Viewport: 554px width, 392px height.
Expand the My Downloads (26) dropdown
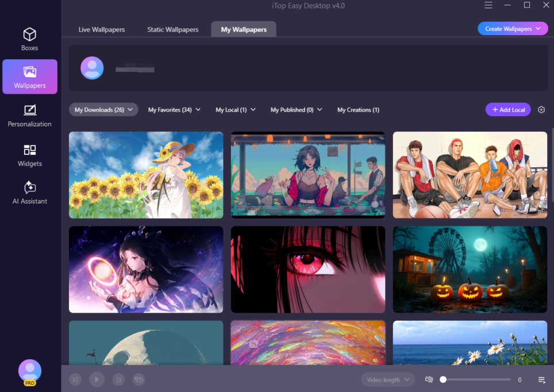[103, 110]
